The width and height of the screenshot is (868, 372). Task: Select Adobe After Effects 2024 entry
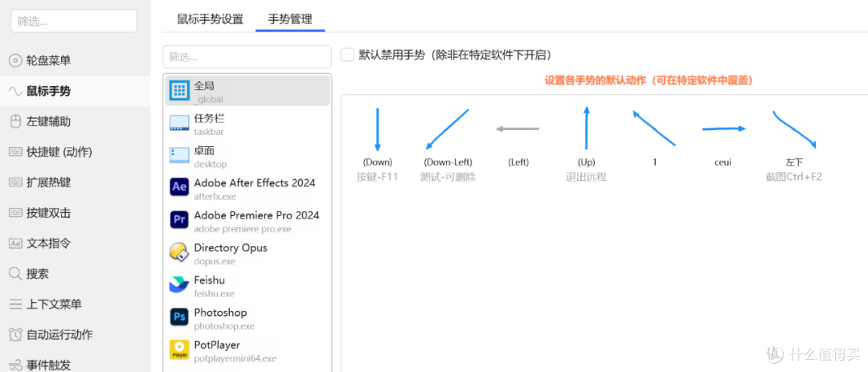pos(248,188)
